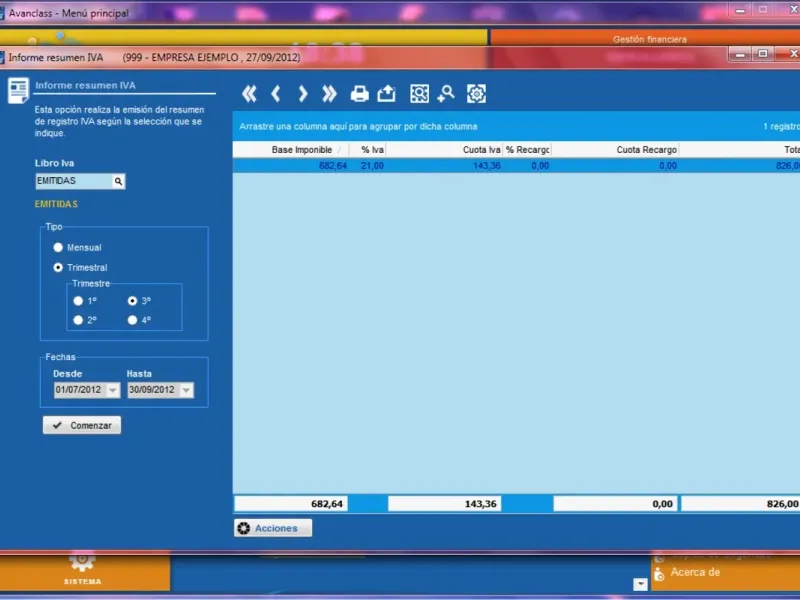Expand the dropdown arrow near Acerca de
This screenshot has height=600, width=800.
click(640, 584)
